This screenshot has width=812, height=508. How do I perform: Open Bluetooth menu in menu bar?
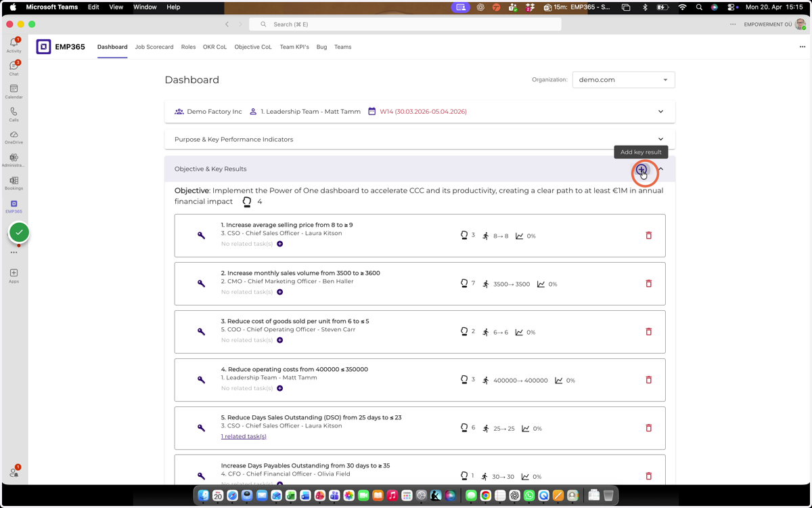click(x=645, y=7)
